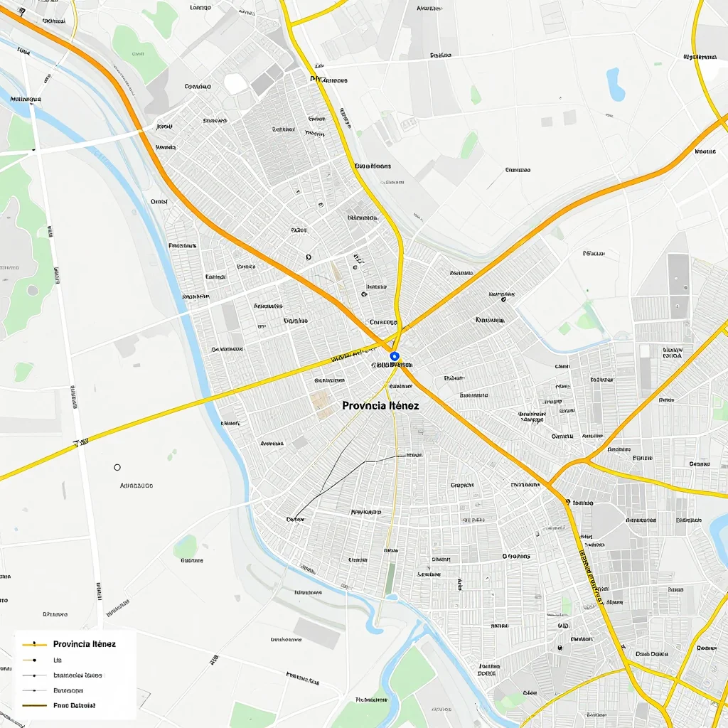728x728 pixels.
Task: Click the last bold legend entry text
Action: pyautogui.click(x=74, y=705)
